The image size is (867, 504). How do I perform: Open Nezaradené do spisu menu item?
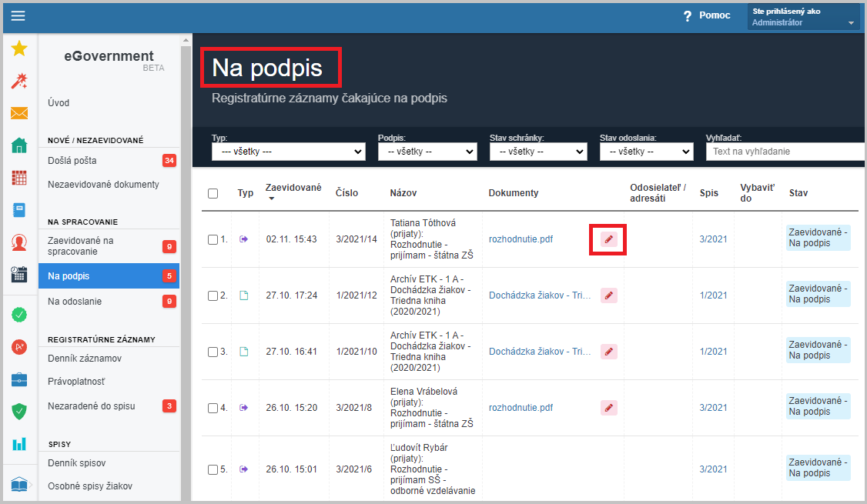pyautogui.click(x=109, y=406)
